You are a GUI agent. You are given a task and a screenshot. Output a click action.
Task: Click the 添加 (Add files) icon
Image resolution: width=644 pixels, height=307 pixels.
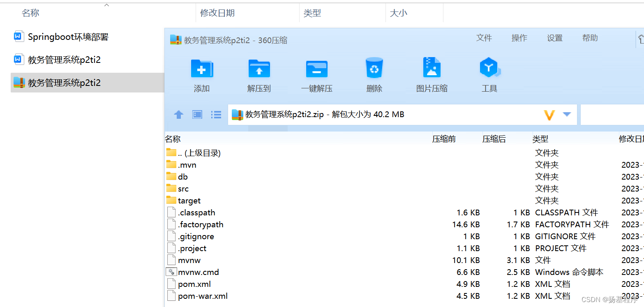[201, 74]
